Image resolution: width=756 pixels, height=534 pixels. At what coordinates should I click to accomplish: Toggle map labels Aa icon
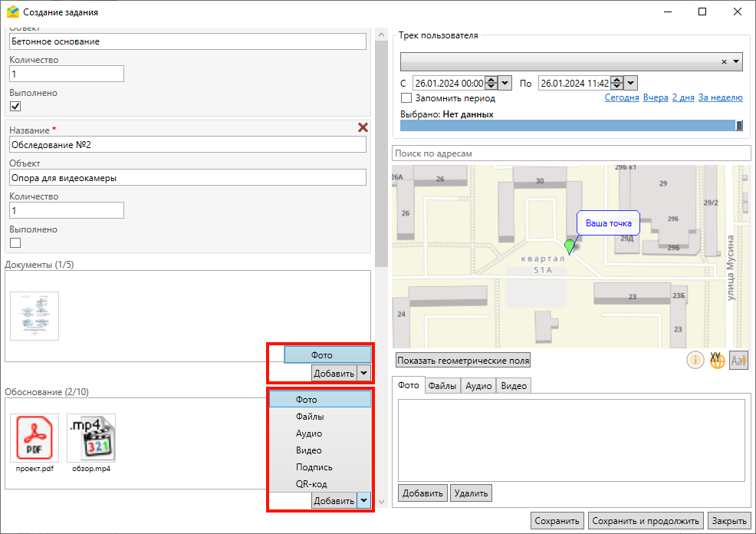coord(738,360)
